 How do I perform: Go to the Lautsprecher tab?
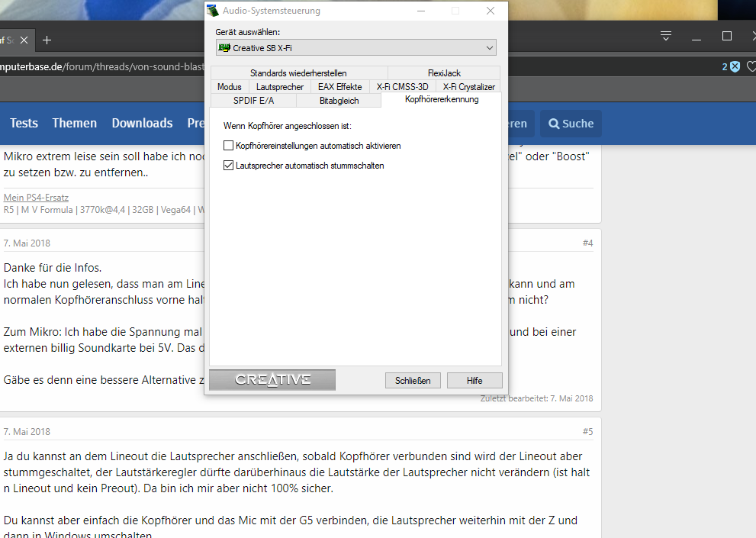coord(280,87)
